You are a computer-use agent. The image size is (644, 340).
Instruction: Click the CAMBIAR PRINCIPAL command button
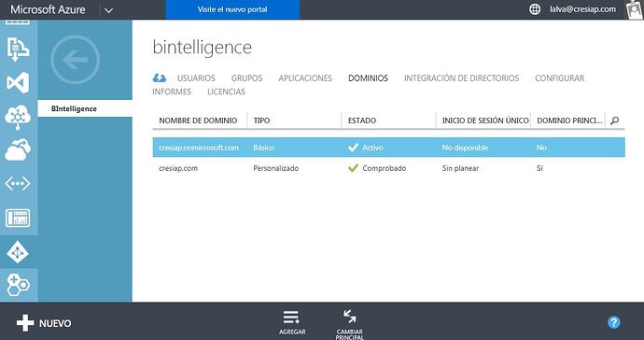[x=349, y=324]
